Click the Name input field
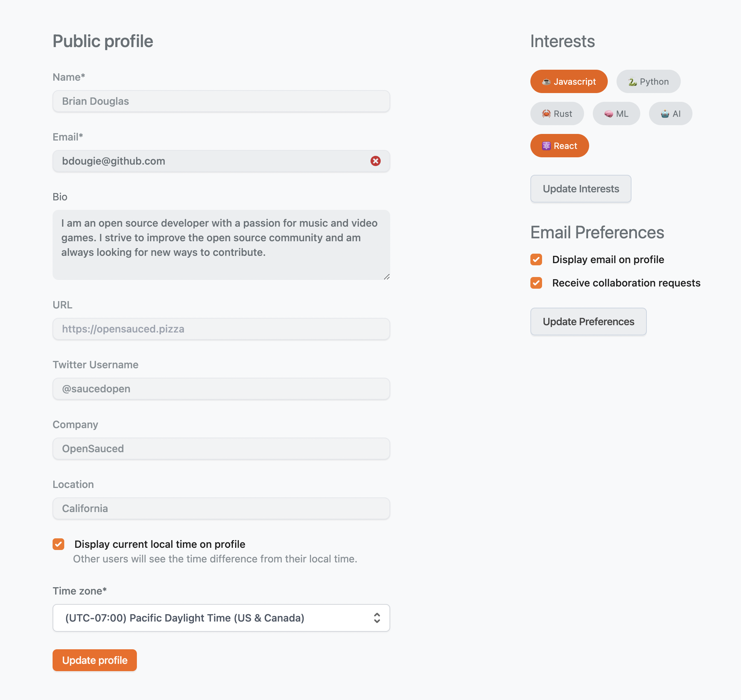741x700 pixels. pos(221,101)
